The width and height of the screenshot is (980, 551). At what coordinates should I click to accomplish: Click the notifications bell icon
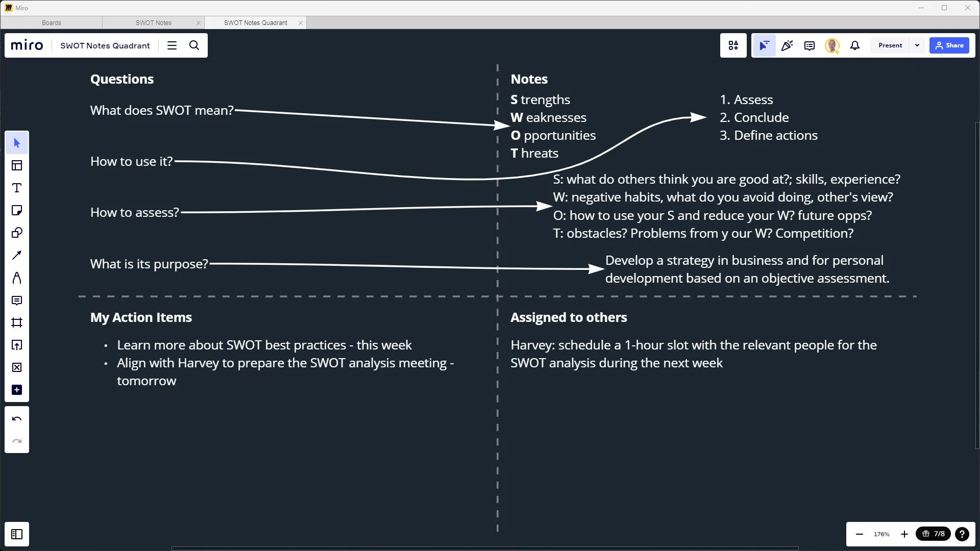click(x=855, y=45)
